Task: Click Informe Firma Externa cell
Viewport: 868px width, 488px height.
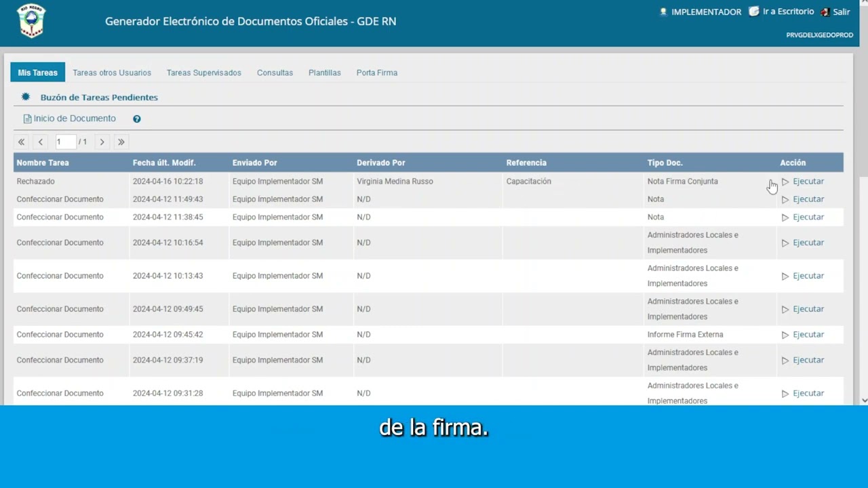Action: click(686, 335)
